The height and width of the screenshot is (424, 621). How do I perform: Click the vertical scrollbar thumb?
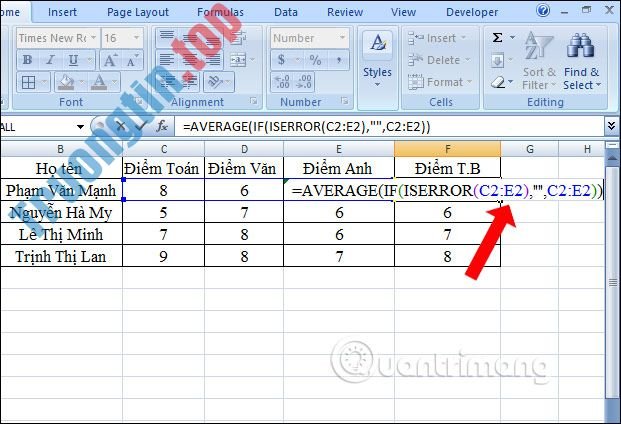click(613, 282)
